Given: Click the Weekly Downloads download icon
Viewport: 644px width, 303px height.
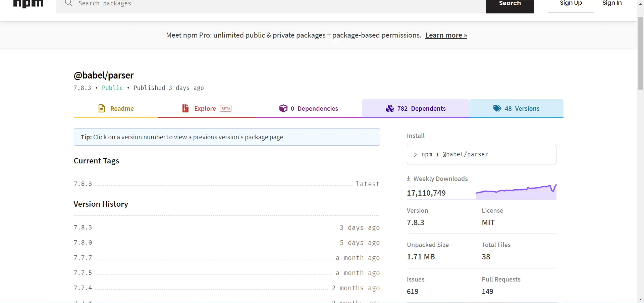Looking at the screenshot, I should click(x=409, y=179).
